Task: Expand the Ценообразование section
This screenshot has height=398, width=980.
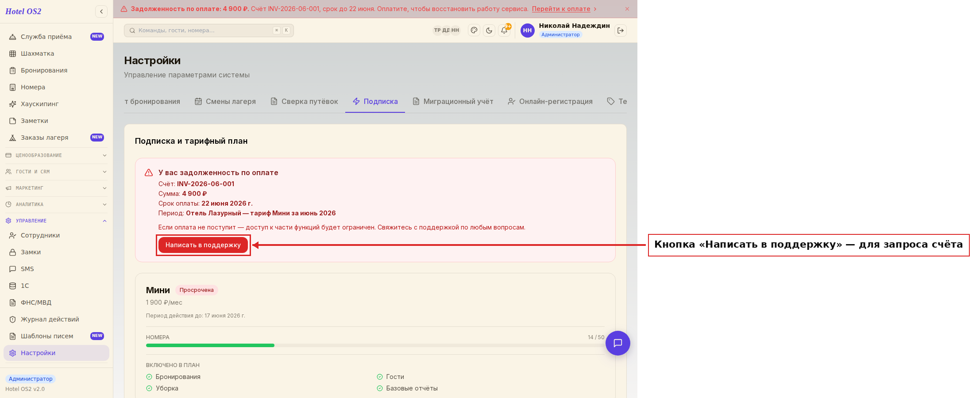Action: point(56,155)
